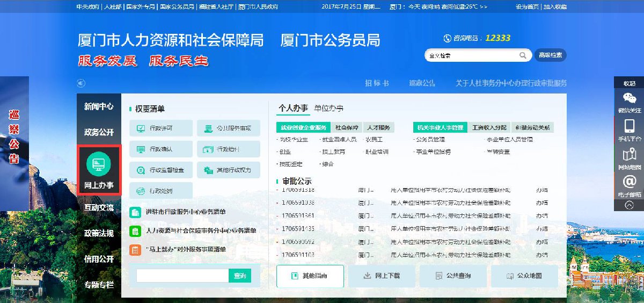This screenshot has width=644, height=303.
Task: Open 新闻中心 in the left menu
Action: point(99,106)
